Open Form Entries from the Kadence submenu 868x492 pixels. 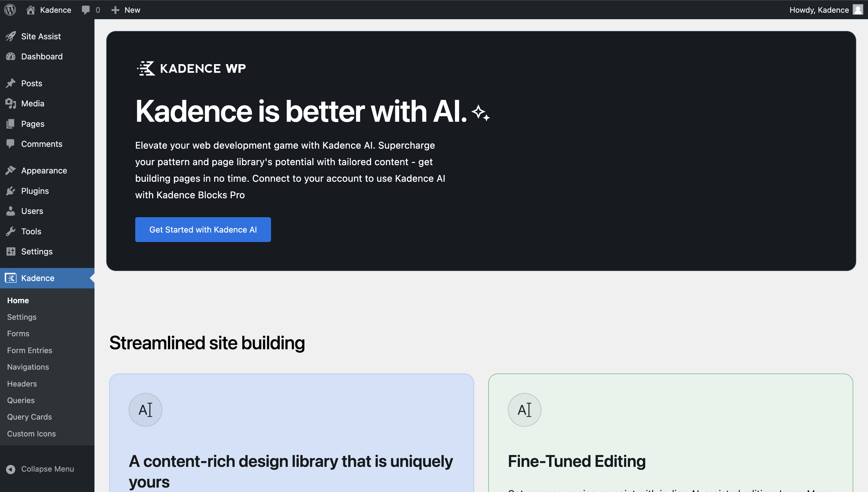(x=29, y=350)
